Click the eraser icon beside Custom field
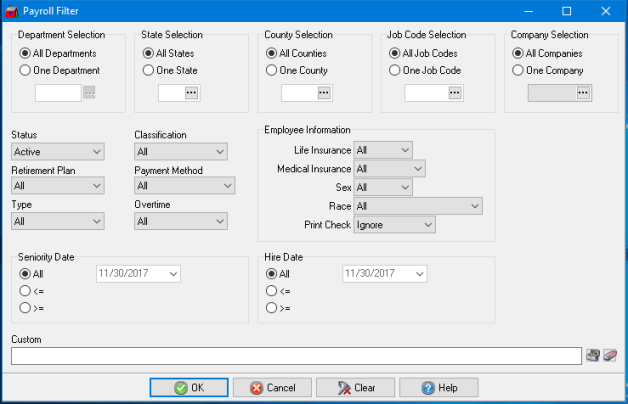The height and width of the screenshot is (404, 628). click(610, 356)
